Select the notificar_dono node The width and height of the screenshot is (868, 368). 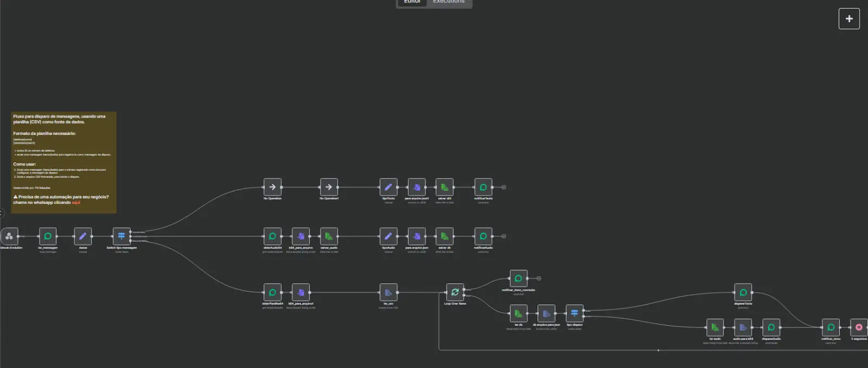(831, 327)
